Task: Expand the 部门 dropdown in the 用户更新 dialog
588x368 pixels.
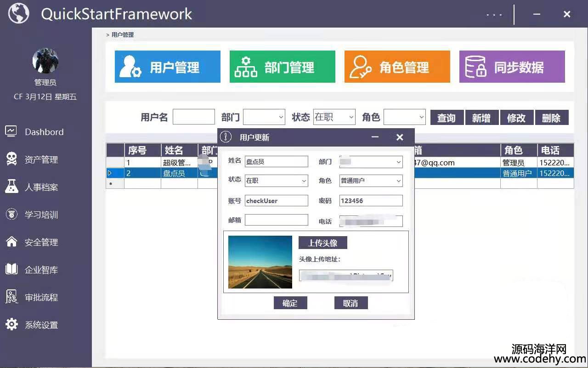Action: coord(371,162)
